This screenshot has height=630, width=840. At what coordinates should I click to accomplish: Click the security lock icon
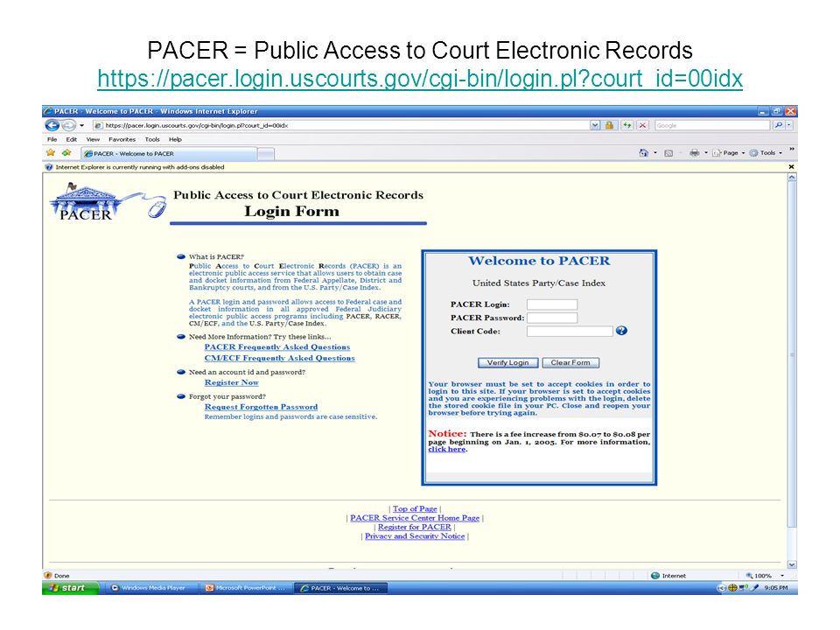(x=609, y=125)
